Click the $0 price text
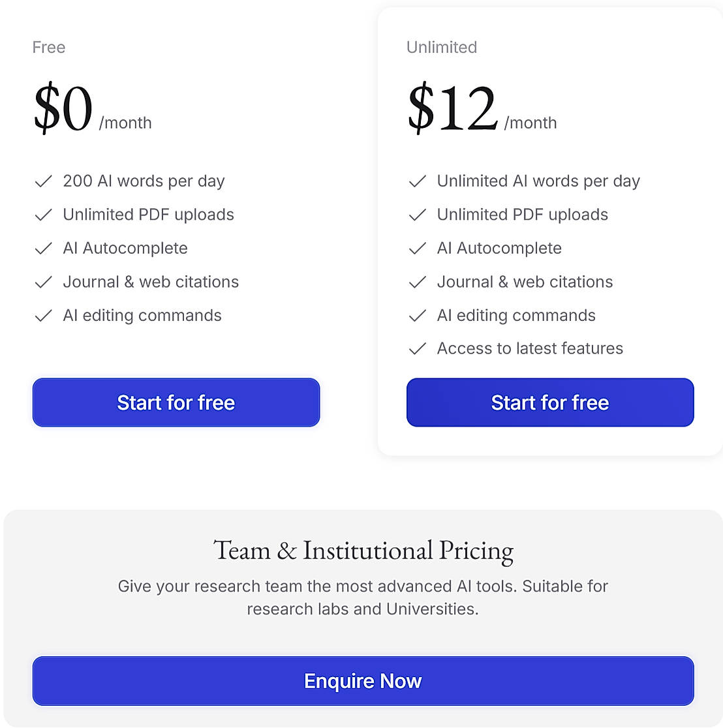723x728 pixels. (x=63, y=108)
